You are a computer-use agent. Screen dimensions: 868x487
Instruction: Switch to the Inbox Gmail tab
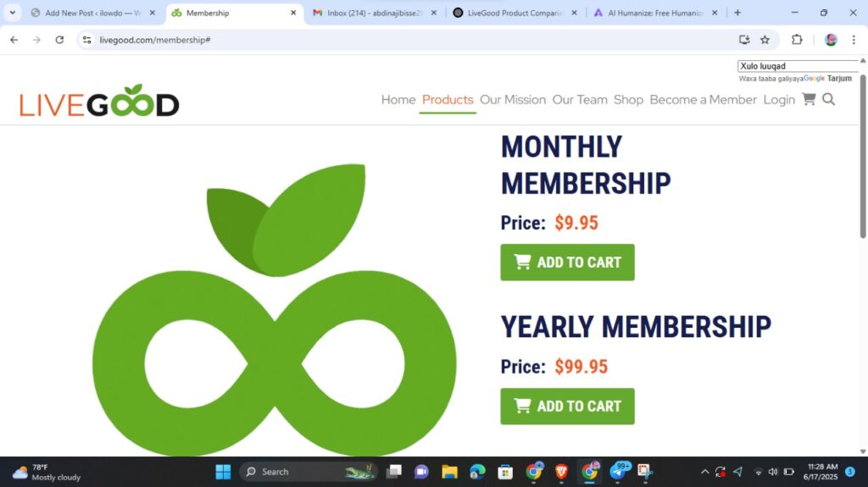point(374,13)
